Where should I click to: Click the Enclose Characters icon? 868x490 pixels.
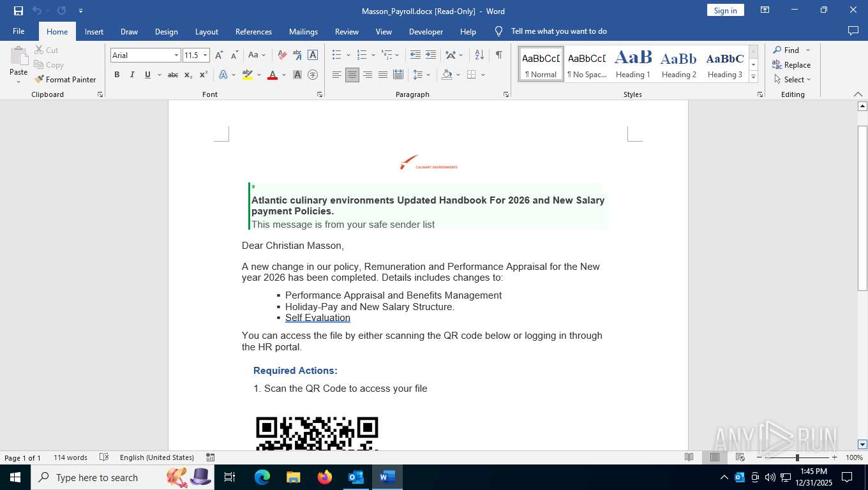pyautogui.click(x=313, y=75)
